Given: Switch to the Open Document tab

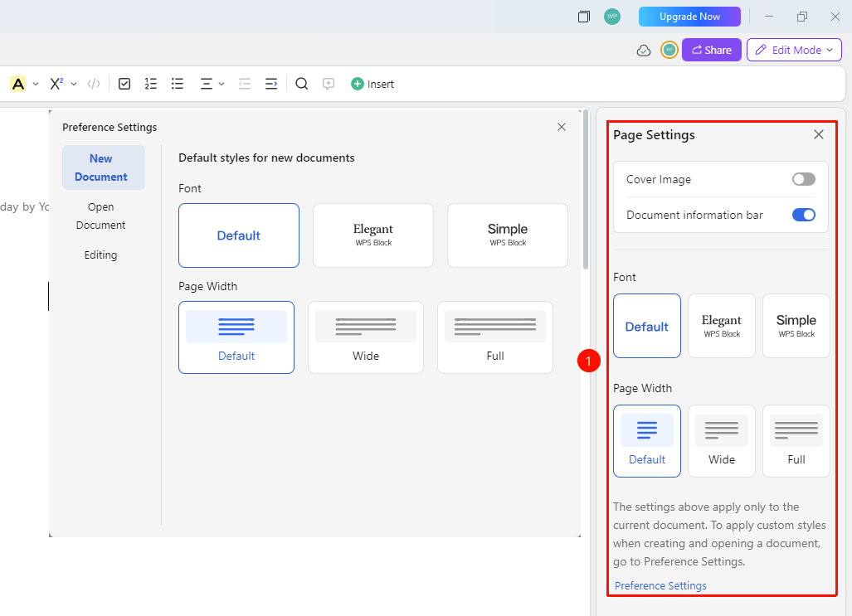Looking at the screenshot, I should tap(100, 216).
